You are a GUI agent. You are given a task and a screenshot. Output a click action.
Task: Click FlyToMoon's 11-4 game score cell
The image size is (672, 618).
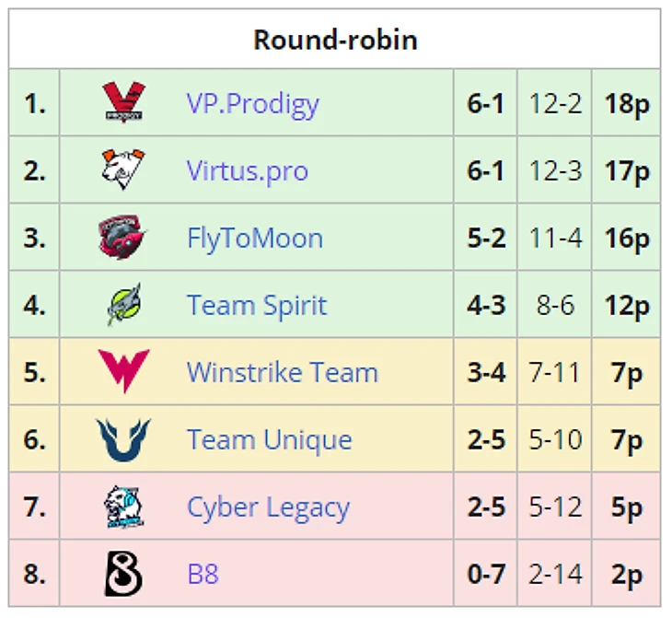point(555,238)
